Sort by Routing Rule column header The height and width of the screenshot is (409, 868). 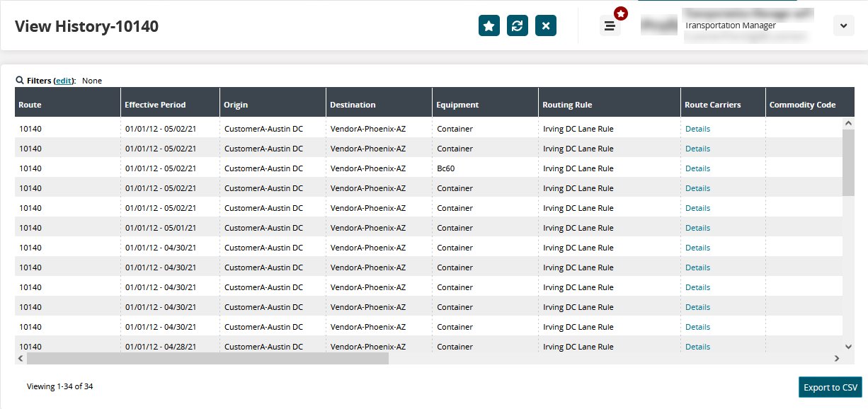567,105
